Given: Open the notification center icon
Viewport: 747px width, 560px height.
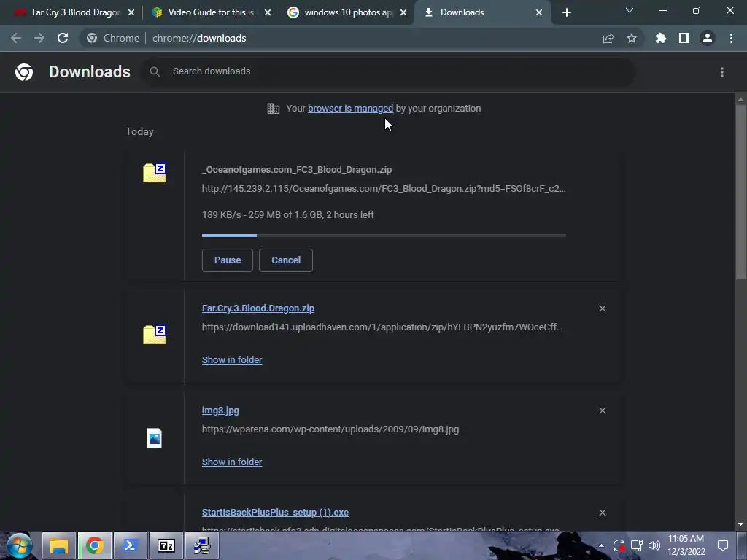Looking at the screenshot, I should (723, 545).
